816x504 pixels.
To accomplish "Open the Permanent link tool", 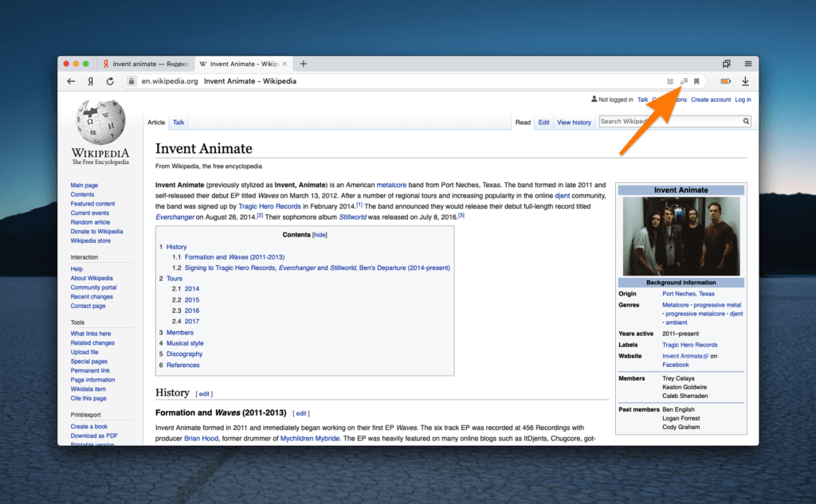I will (90, 371).
